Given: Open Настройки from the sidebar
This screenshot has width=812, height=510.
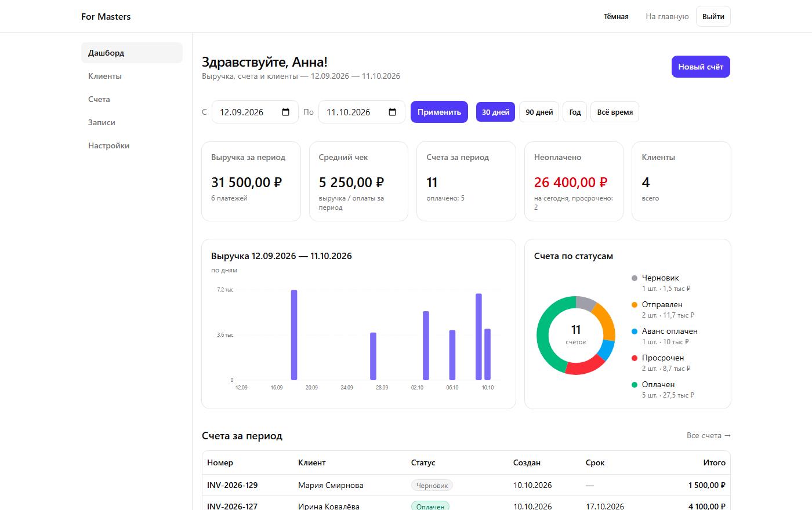Looking at the screenshot, I should tap(132, 145).
